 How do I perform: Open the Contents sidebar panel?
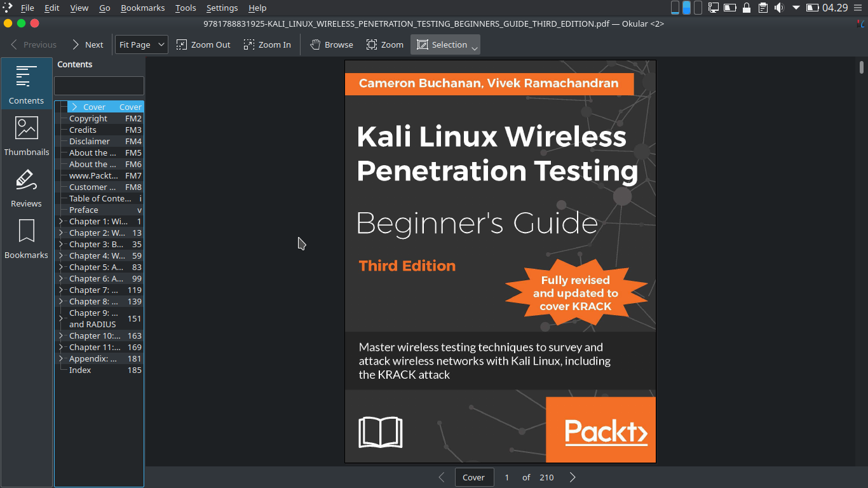(x=26, y=83)
